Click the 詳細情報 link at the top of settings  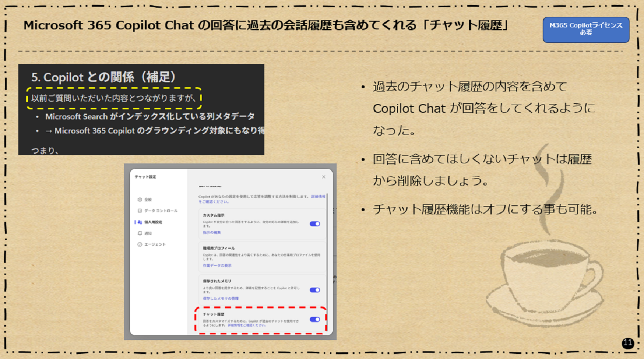(x=318, y=198)
